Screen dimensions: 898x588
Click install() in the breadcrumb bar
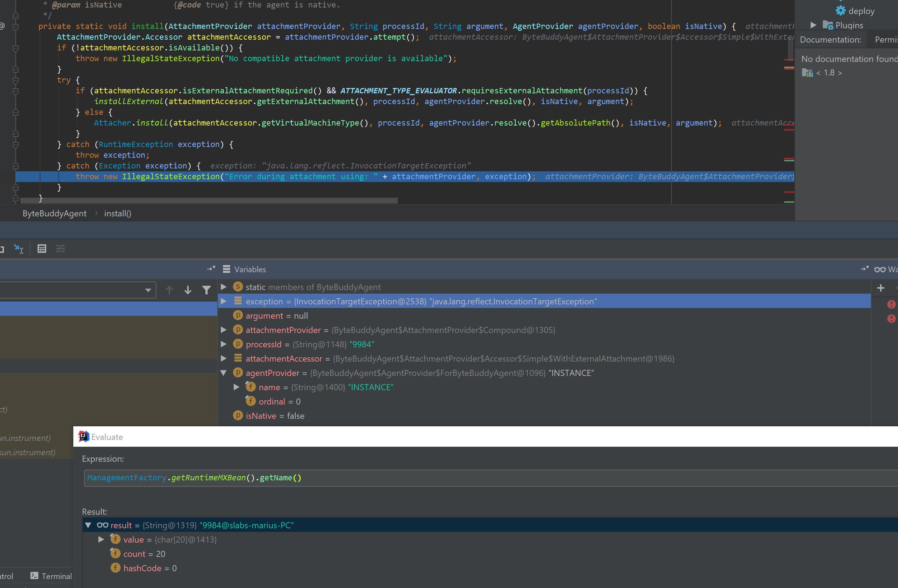coord(117,213)
